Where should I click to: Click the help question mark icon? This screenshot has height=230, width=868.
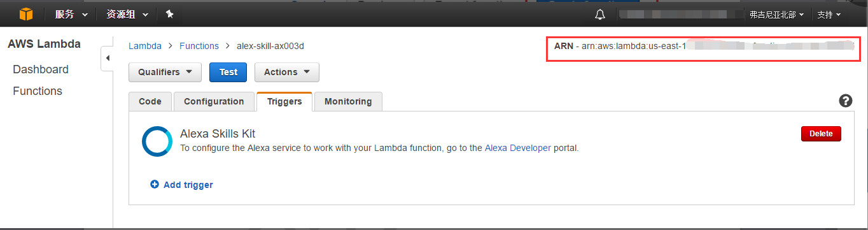point(846,101)
